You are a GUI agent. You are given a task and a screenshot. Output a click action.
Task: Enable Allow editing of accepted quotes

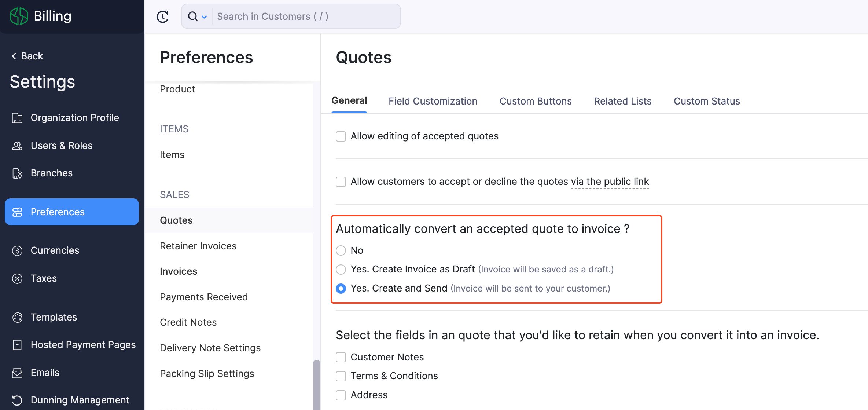tap(341, 136)
